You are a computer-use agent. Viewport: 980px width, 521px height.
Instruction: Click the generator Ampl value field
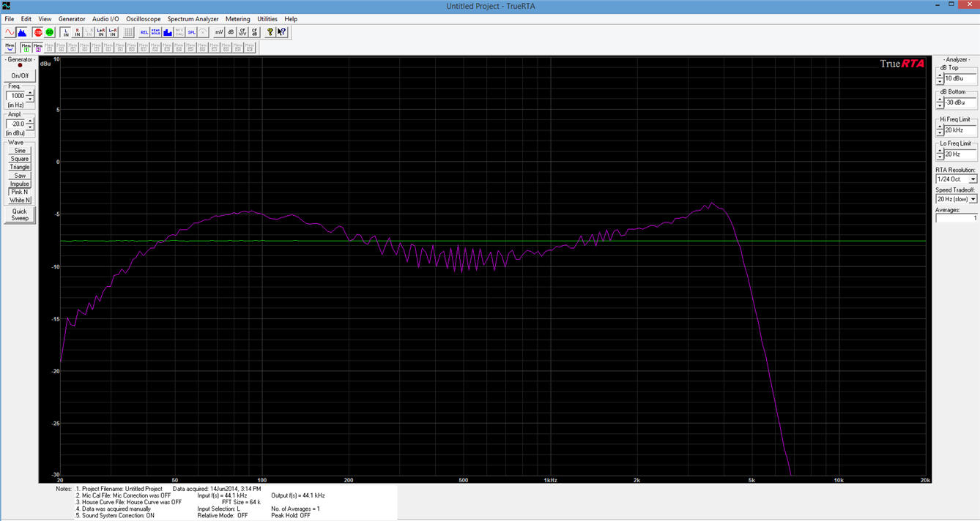[x=16, y=124]
